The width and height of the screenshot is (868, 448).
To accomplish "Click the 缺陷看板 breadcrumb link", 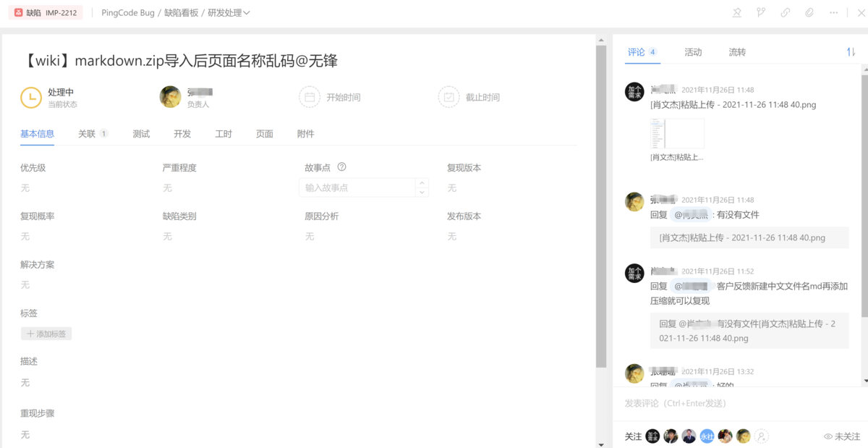I will tap(181, 13).
